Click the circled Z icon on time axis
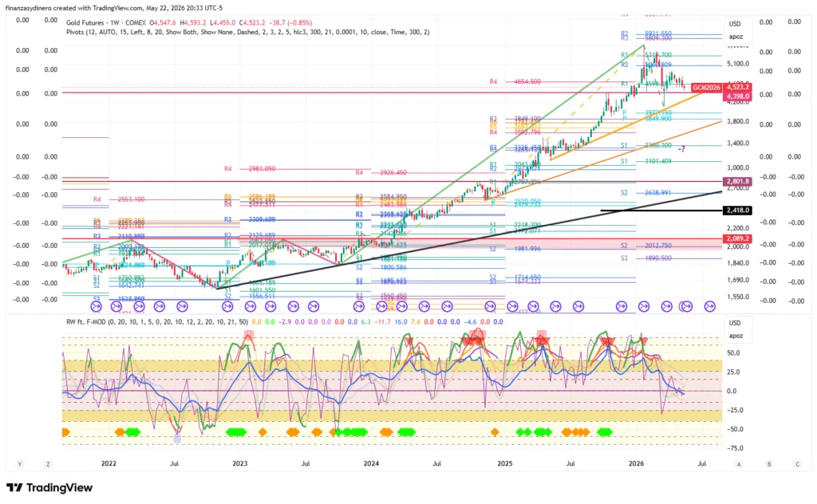Screen dimensions: 817x504 click(48, 464)
